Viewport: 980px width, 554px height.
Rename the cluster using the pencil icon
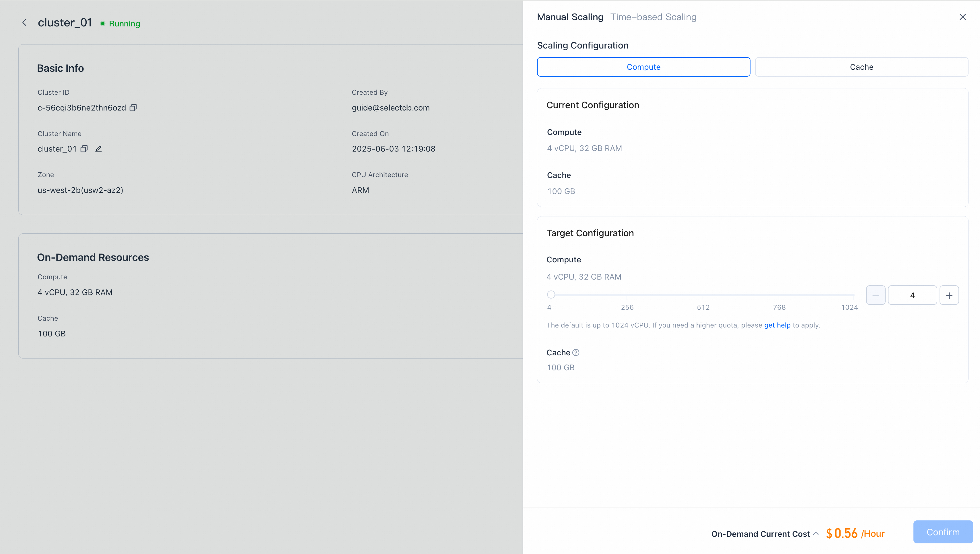(x=98, y=148)
